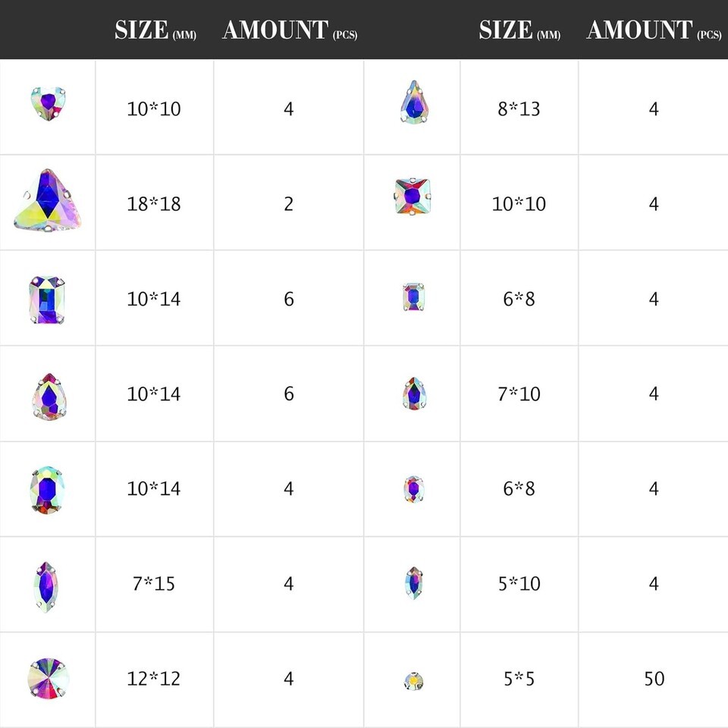Viewport: 728px width, 728px height.
Task: Select the small 6*8 oval crystal image
Action: pos(413,489)
